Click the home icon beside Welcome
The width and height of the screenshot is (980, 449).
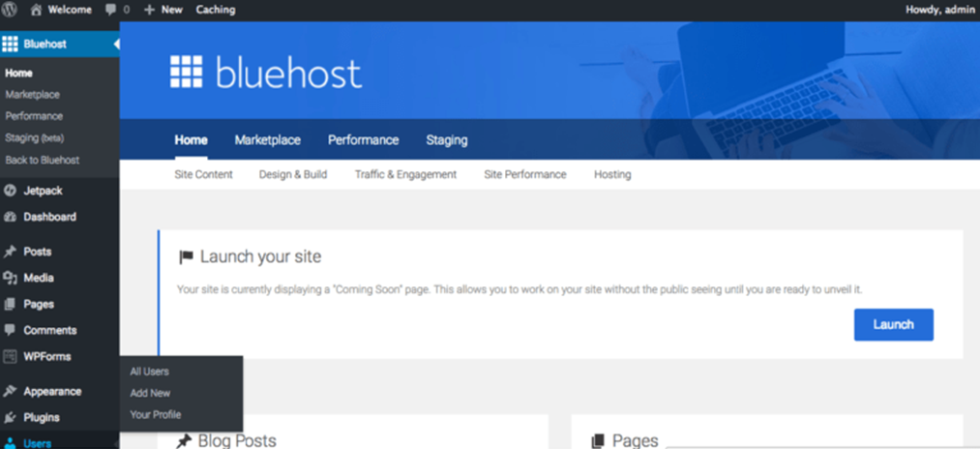pos(36,10)
